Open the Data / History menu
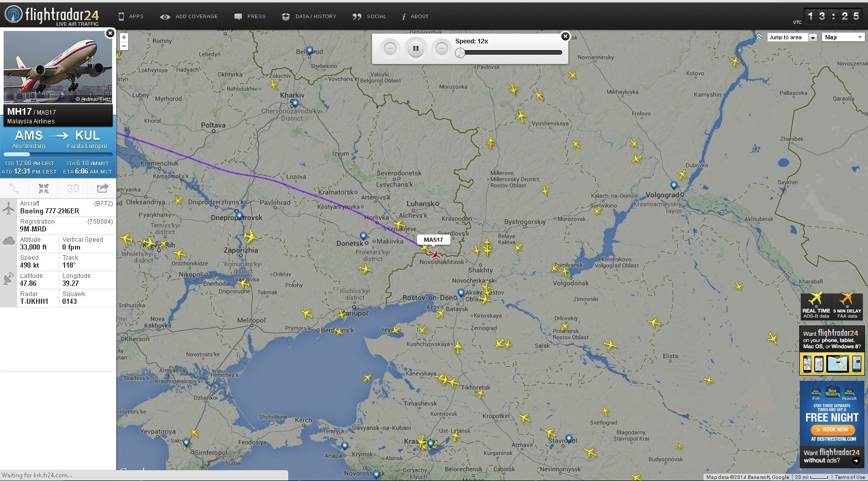This screenshot has height=481, width=868. pos(309,17)
